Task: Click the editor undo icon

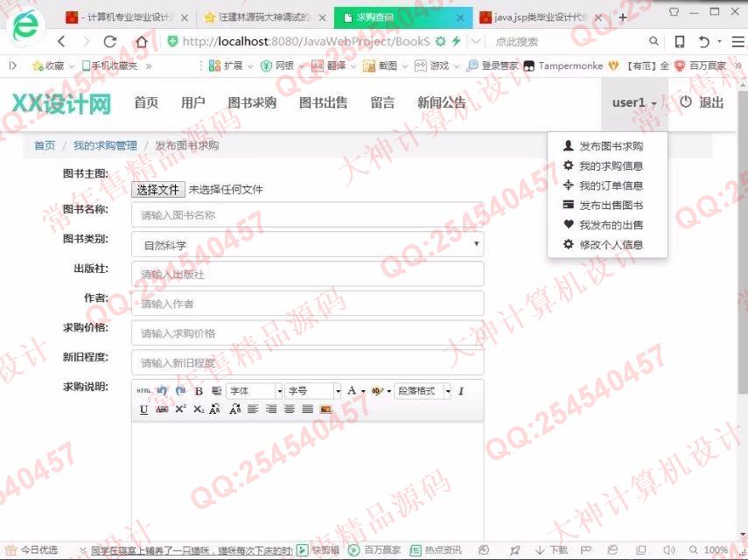Action: [x=162, y=391]
